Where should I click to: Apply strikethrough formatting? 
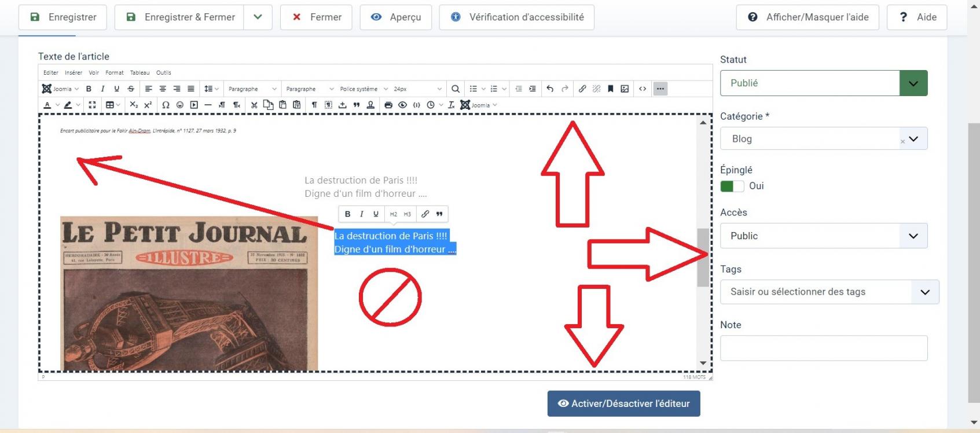coord(131,89)
